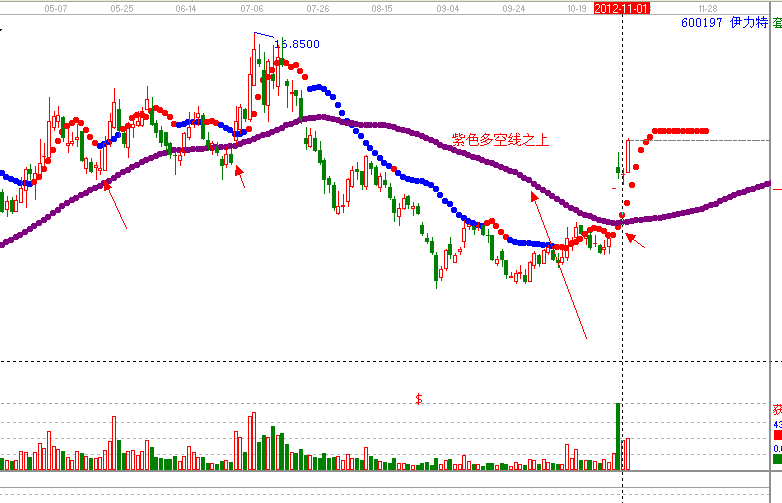This screenshot has width=782, height=503.
Task: Click the 套 label in top-right corner
Action: [776, 21]
